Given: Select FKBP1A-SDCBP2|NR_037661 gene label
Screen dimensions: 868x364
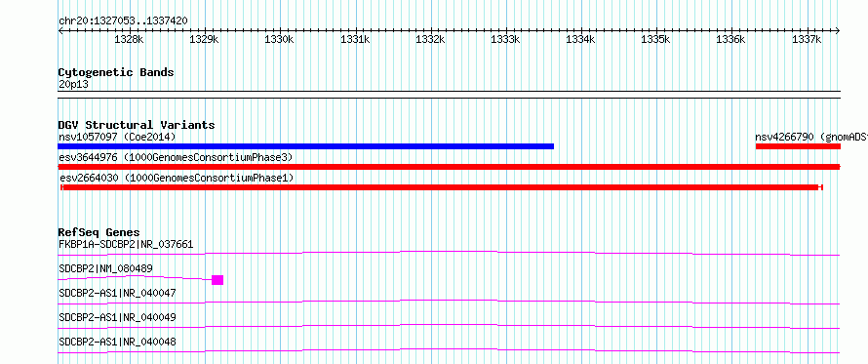Looking at the screenshot, I should click(x=126, y=244).
